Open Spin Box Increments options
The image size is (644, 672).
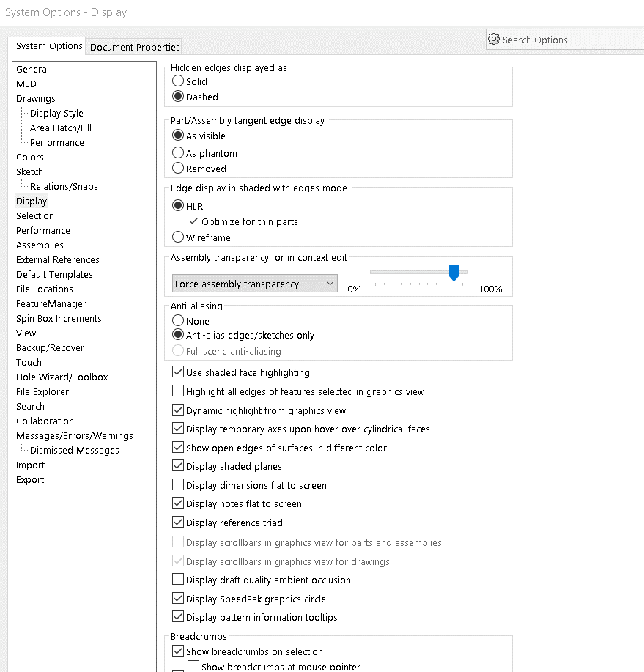tap(59, 318)
